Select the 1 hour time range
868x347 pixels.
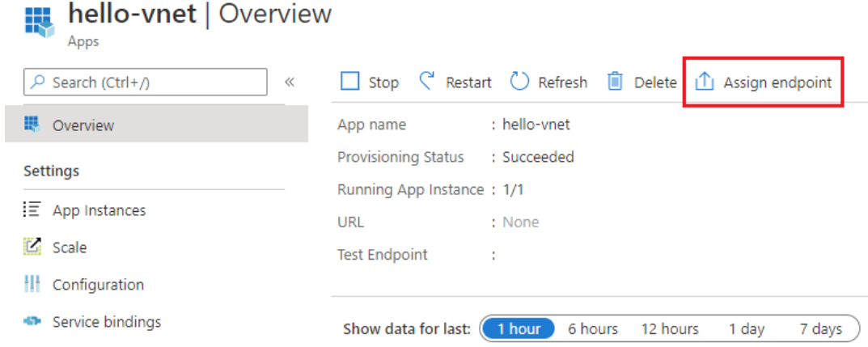pos(519,328)
